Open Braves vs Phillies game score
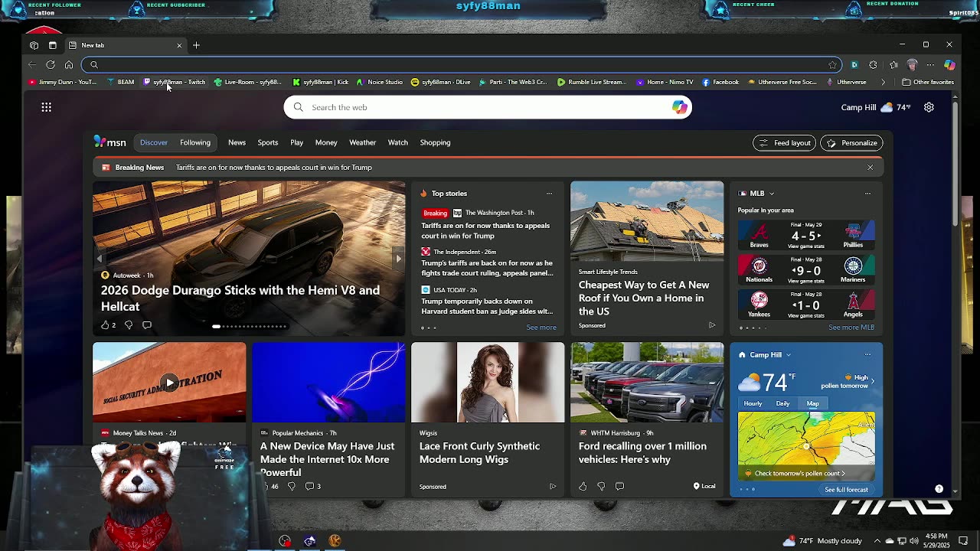 click(x=806, y=236)
